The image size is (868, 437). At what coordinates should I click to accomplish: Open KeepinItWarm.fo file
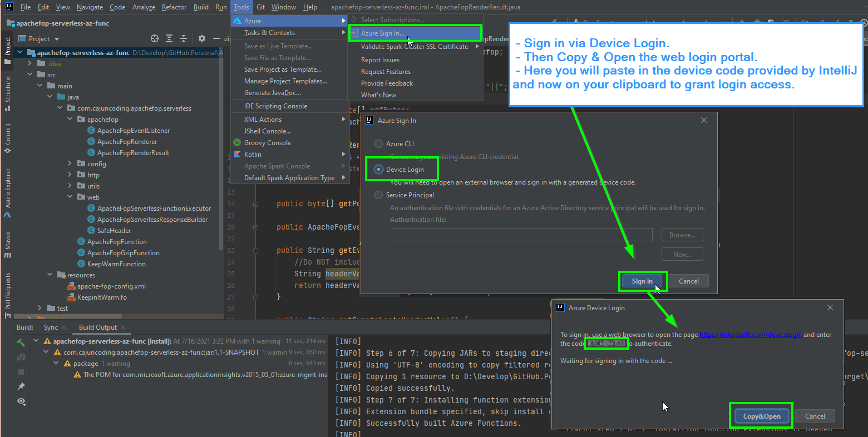coord(102,297)
